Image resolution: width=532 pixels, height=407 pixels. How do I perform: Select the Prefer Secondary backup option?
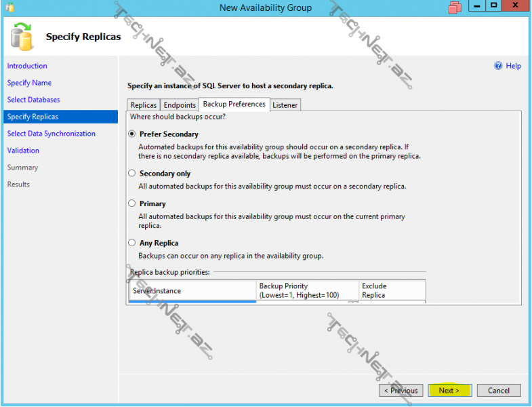(132, 134)
